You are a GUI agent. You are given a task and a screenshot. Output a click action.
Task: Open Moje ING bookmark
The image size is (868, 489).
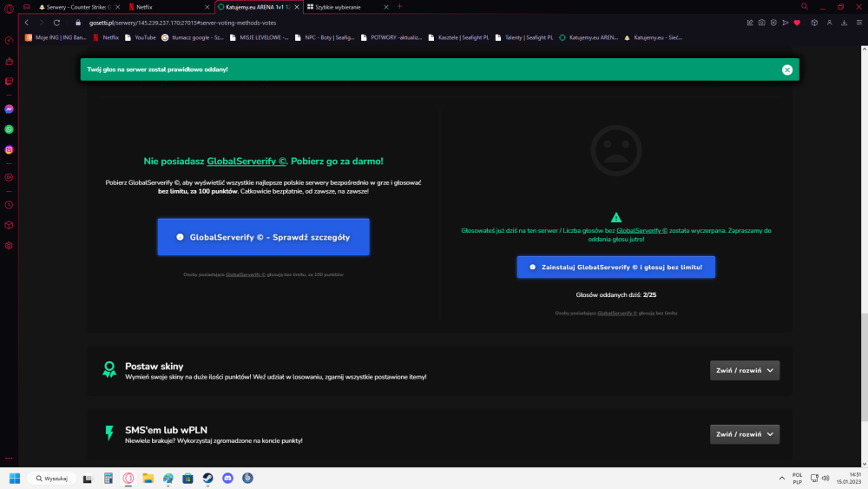point(56,37)
